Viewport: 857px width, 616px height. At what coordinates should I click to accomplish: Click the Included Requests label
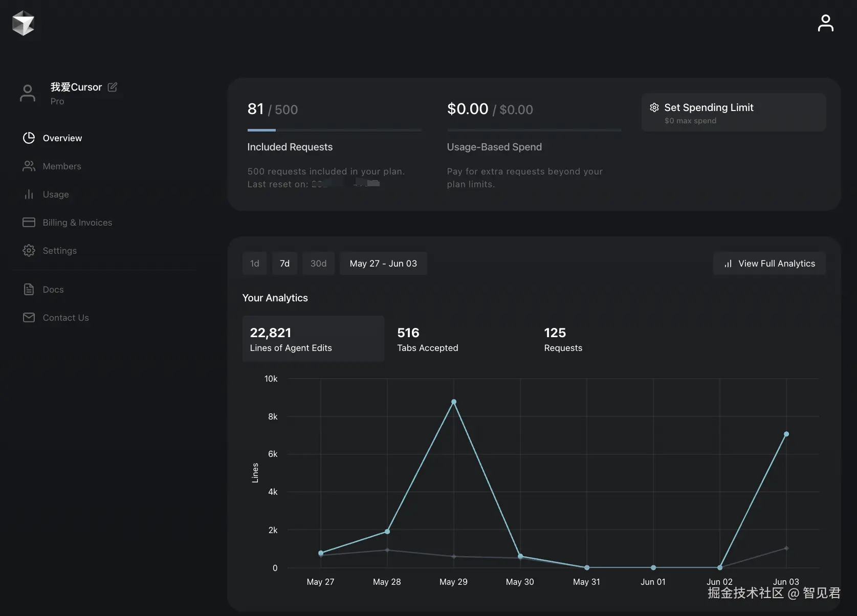point(290,147)
